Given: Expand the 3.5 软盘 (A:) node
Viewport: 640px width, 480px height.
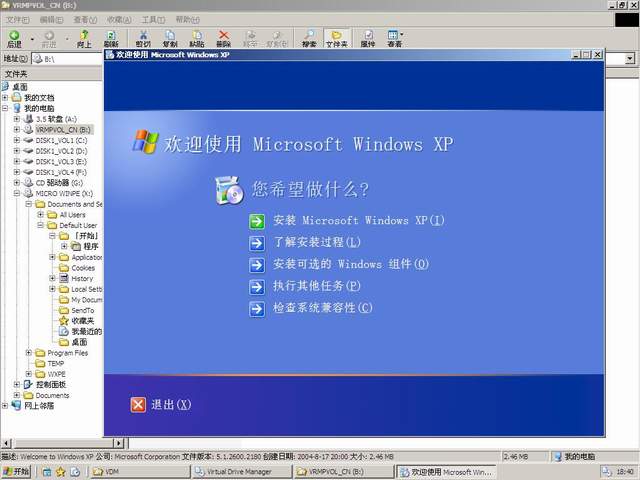Looking at the screenshot, I should click(x=17, y=119).
